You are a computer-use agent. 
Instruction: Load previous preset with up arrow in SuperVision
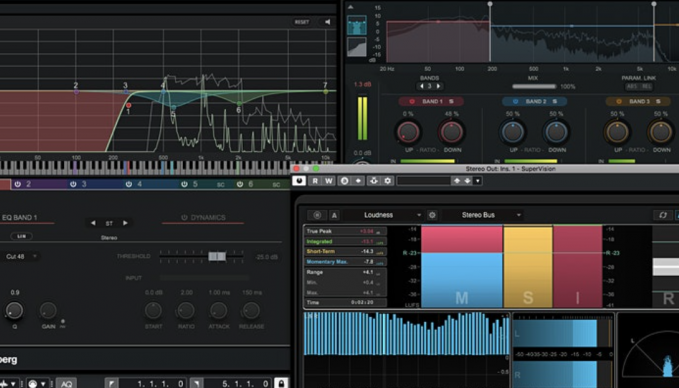[x=456, y=181]
